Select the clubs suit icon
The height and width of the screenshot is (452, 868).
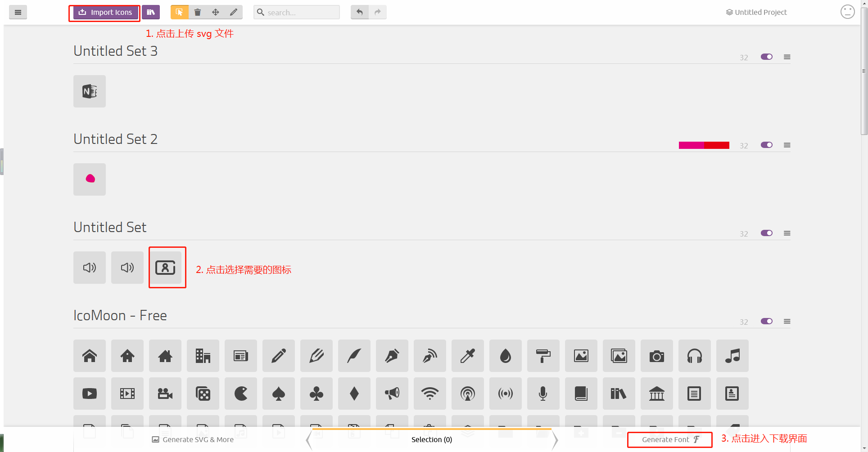316,394
